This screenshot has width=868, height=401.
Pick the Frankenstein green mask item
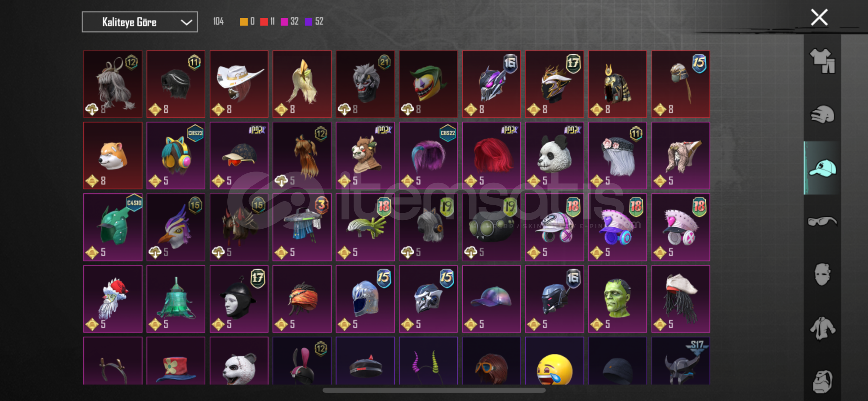click(x=617, y=299)
